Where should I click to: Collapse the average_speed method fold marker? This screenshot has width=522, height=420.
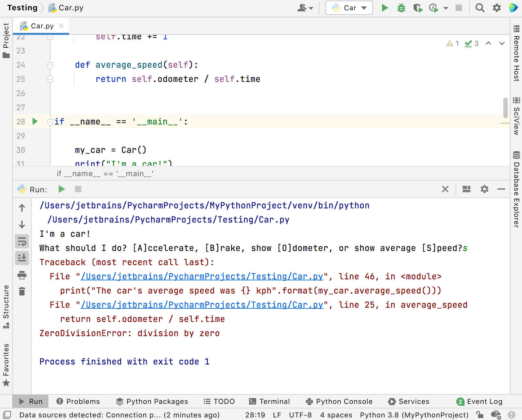(x=50, y=65)
